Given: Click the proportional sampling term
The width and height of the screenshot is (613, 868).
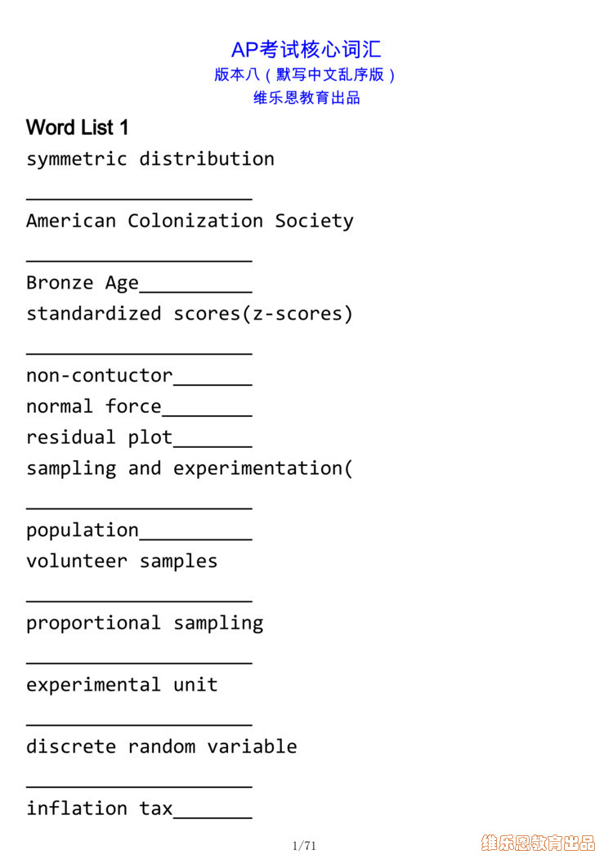Looking at the screenshot, I should pos(145,624).
